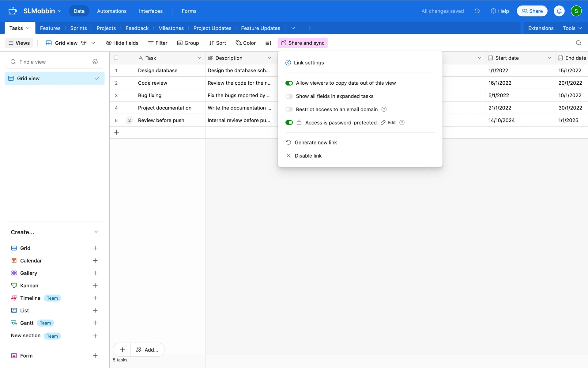Viewport: 588px width, 368px height.
Task: Check the select-all rows checkbox
Action: (x=116, y=58)
